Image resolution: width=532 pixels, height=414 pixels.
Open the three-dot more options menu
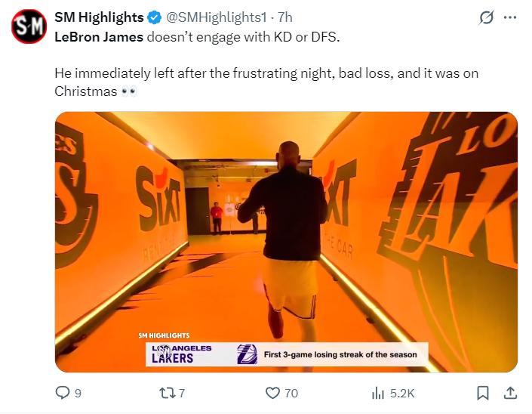(510, 17)
